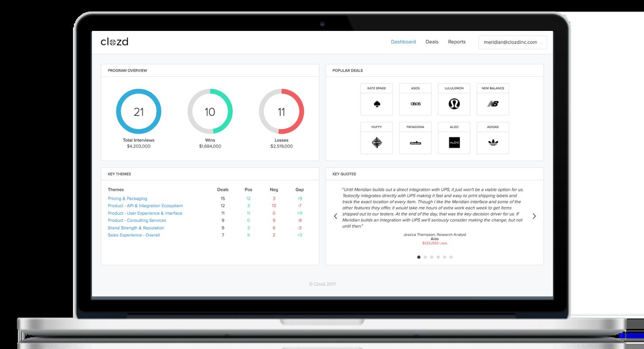Click the $2,519,000 losses amount
This screenshot has width=644, height=349.
pyautogui.click(x=281, y=146)
